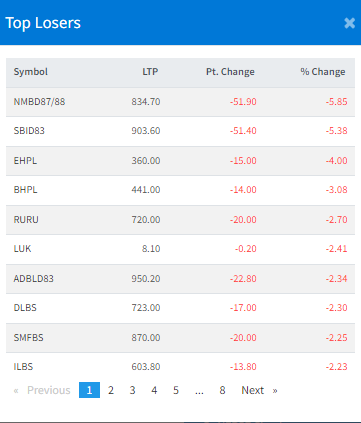Close the Top Losers dialog
The image size is (361, 423).
tap(349, 23)
